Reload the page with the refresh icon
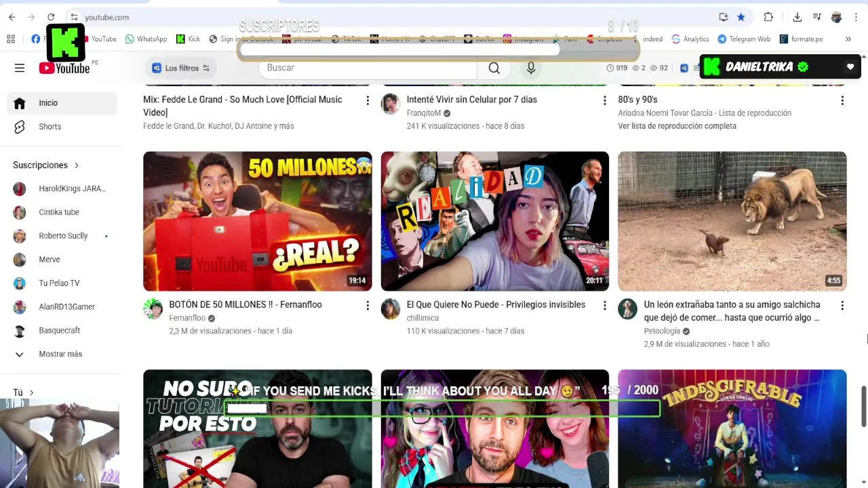 tap(51, 17)
